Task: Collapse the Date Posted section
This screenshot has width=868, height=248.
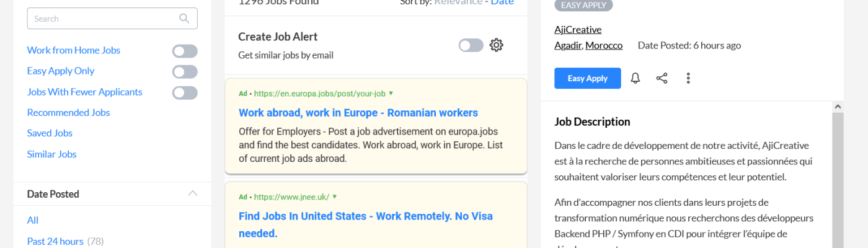Action: point(193,193)
